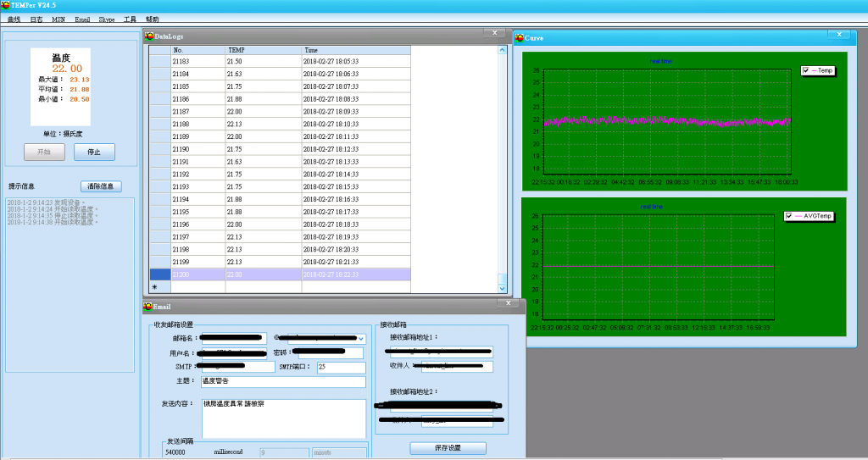Open the Skype menu
The image size is (868, 460).
(x=107, y=19)
